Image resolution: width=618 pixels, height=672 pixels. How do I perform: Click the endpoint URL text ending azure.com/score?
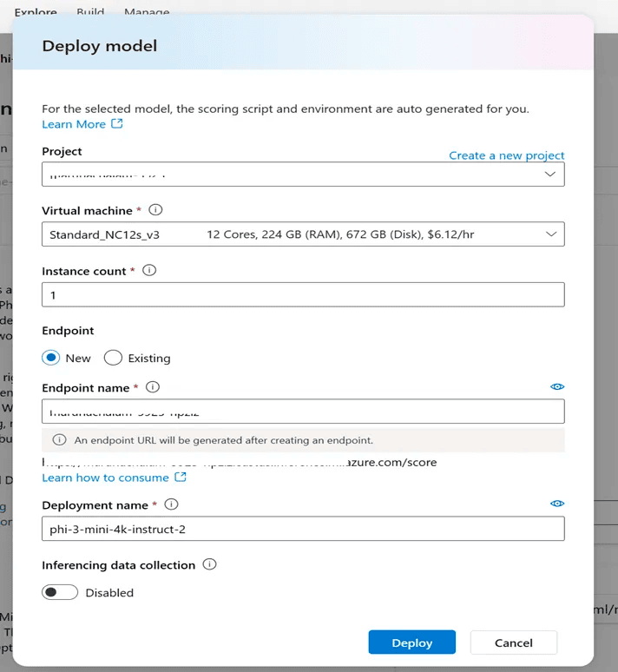(240, 462)
